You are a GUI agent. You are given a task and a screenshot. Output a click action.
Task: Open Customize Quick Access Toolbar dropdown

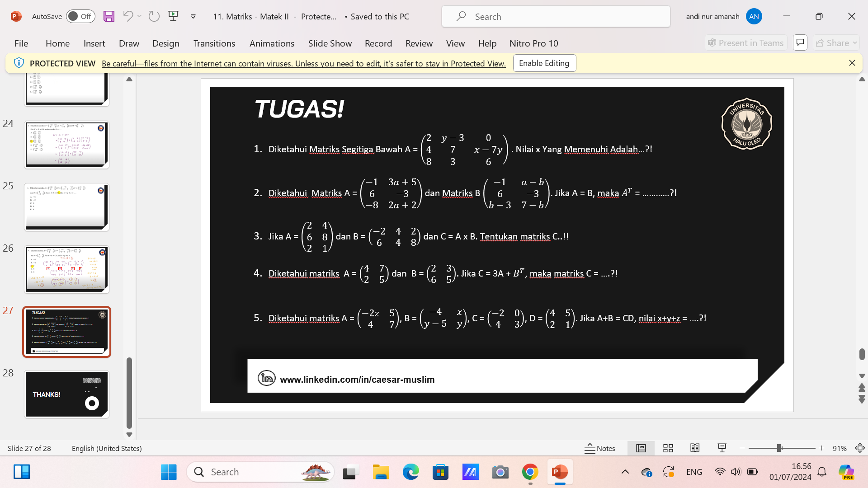(193, 16)
